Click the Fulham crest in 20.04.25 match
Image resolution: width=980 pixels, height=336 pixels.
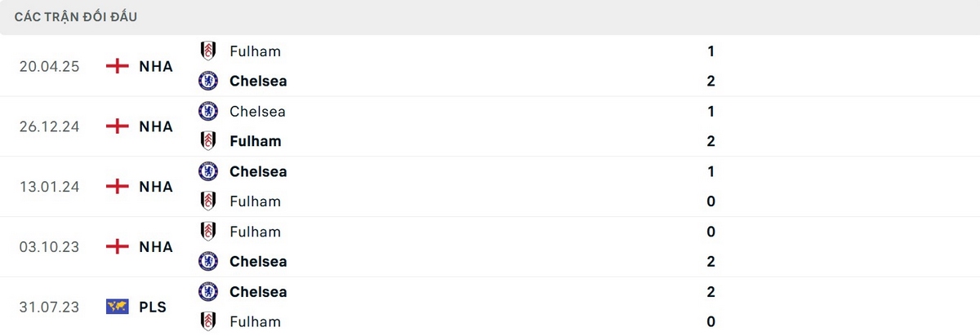[208, 51]
